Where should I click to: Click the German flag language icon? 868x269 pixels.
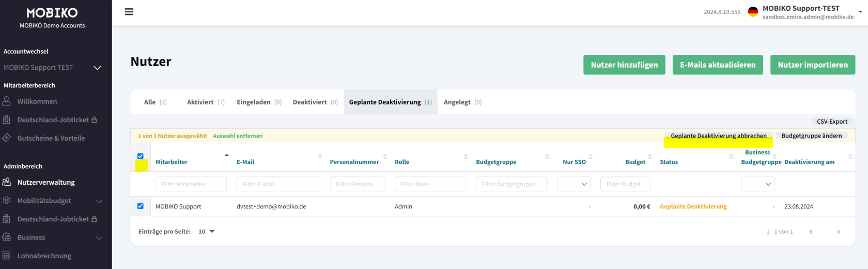[753, 12]
